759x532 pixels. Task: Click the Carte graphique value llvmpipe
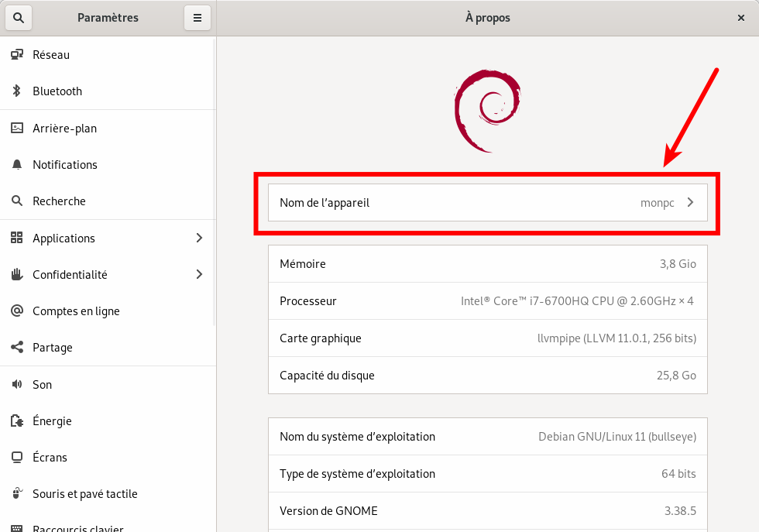(x=616, y=338)
